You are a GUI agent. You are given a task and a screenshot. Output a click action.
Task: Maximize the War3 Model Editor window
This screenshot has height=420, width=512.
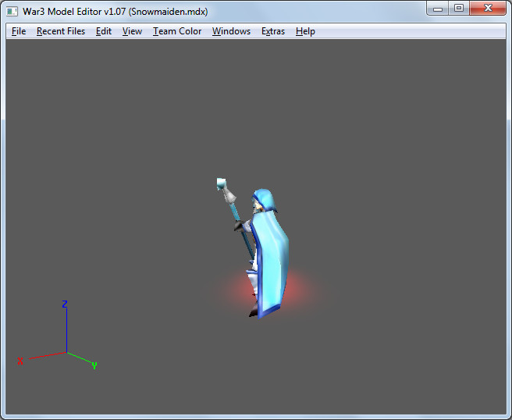(459, 8)
